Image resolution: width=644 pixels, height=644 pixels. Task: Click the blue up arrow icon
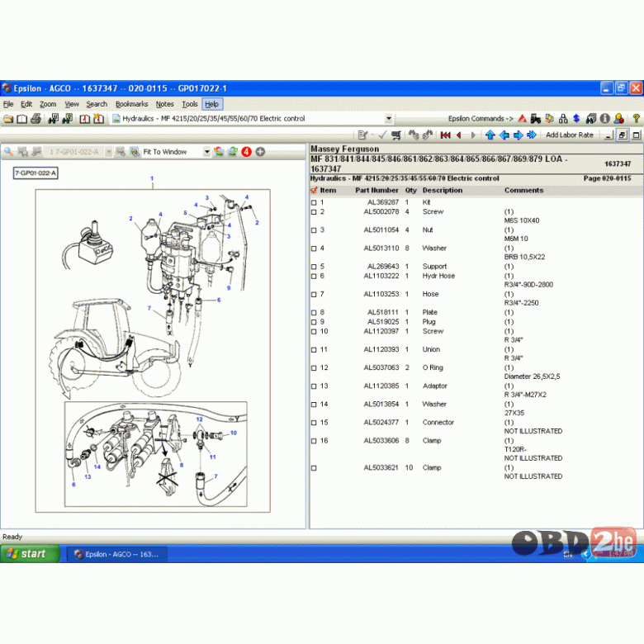(490, 135)
